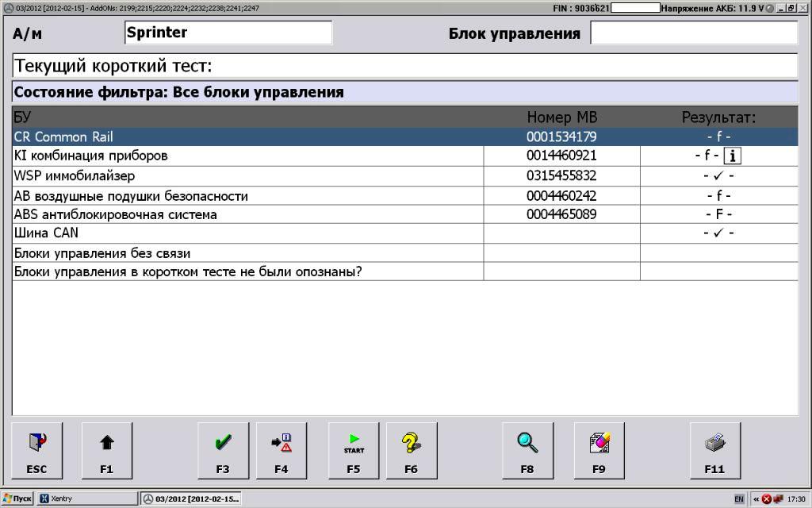Image resolution: width=812 pixels, height=508 pixels.
Task: Click the Результат column header
Action: pos(718,117)
